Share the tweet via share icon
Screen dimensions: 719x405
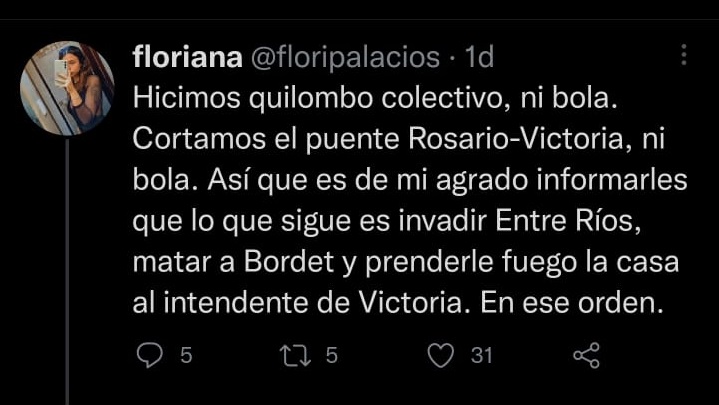click(x=586, y=355)
